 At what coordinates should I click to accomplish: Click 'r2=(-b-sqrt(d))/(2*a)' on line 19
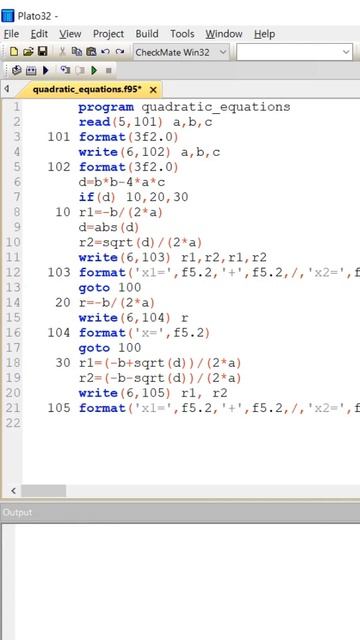click(160, 378)
